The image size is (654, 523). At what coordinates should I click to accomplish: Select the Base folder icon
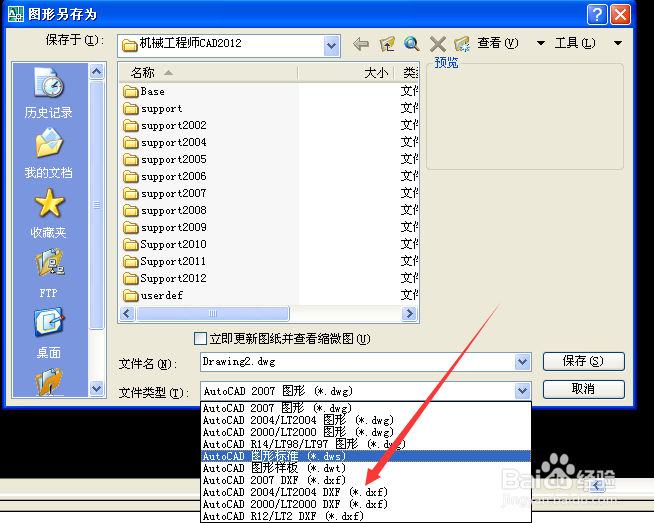131,91
